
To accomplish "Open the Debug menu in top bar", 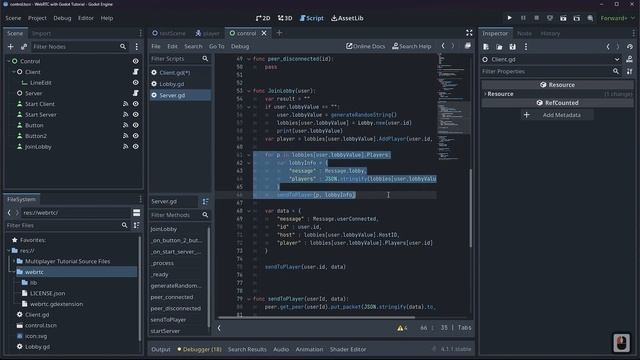I will (x=62, y=18).
